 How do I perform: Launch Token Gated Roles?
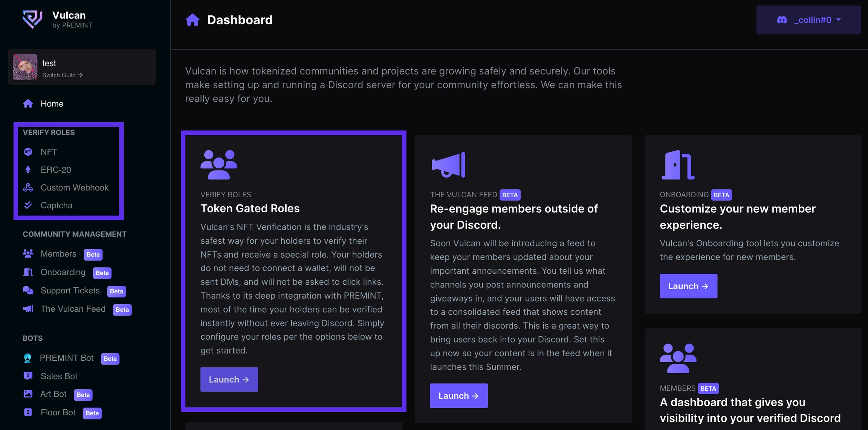(229, 380)
